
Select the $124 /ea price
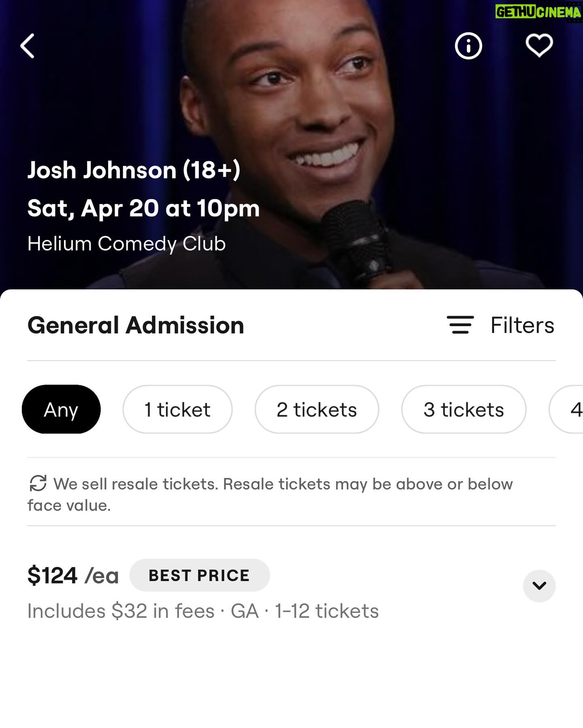click(73, 575)
